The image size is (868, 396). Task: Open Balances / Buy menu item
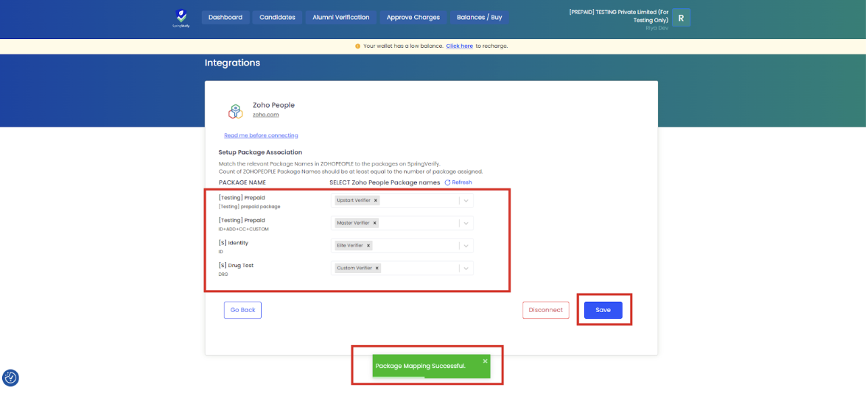click(480, 17)
